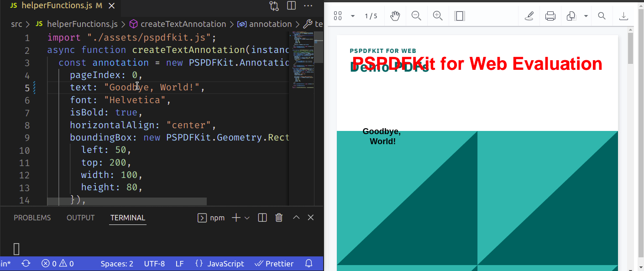Viewport: 644px width, 271px height.
Task: Open the thumbnails view dropdown arrow
Action: pyautogui.click(x=352, y=16)
